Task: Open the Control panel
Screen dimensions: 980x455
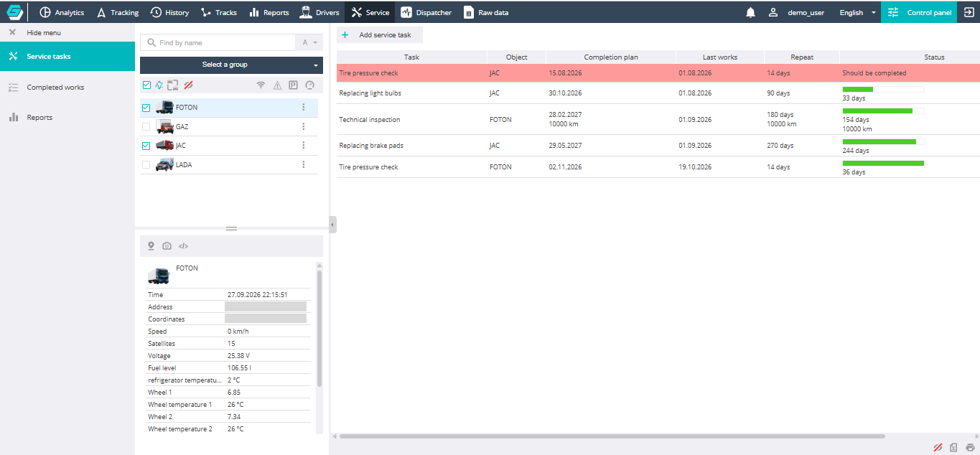Action: (919, 12)
